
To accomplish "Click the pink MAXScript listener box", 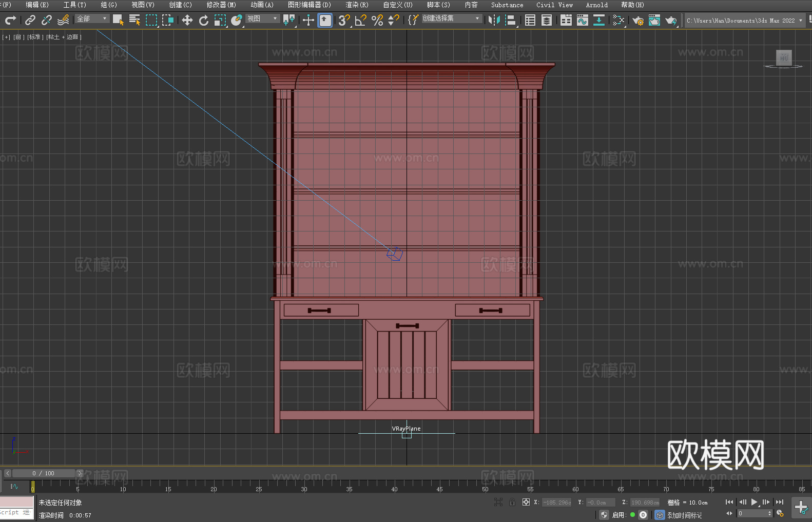I will [x=17, y=502].
